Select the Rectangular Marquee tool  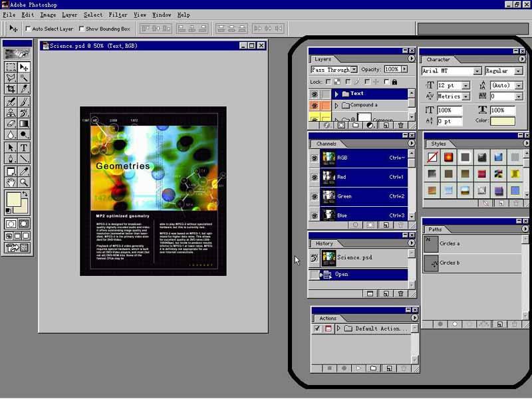(11, 67)
